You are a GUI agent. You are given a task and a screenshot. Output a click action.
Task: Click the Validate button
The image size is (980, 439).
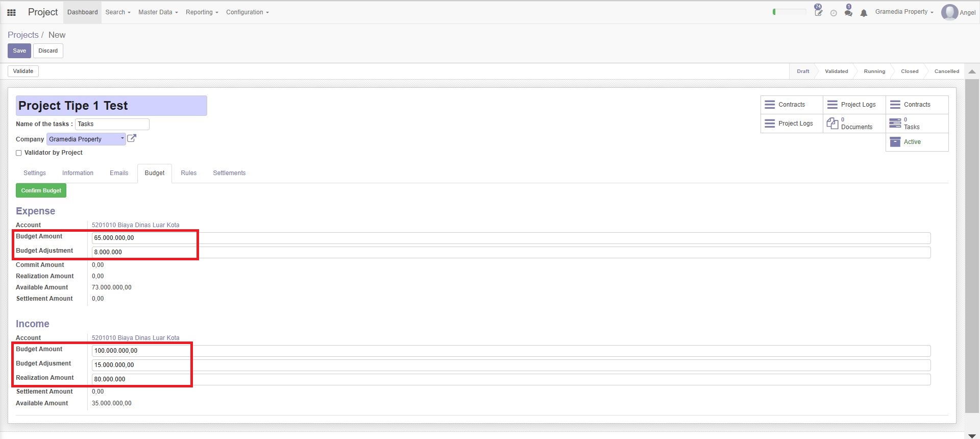23,71
